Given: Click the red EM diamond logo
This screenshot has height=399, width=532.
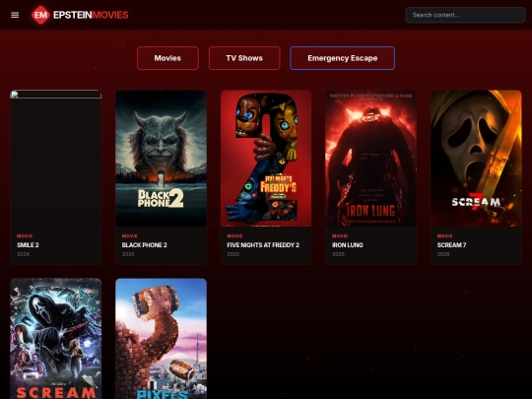Looking at the screenshot, I should 40,15.
